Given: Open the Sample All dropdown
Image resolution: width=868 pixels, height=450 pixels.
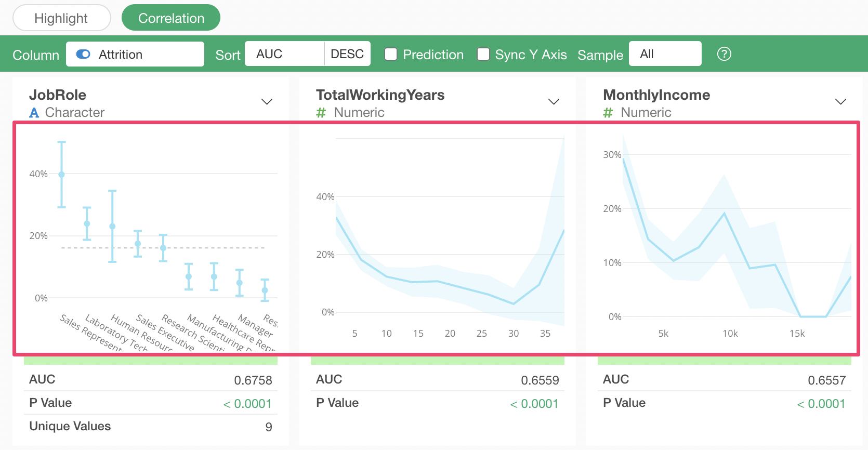Looking at the screenshot, I should point(665,54).
